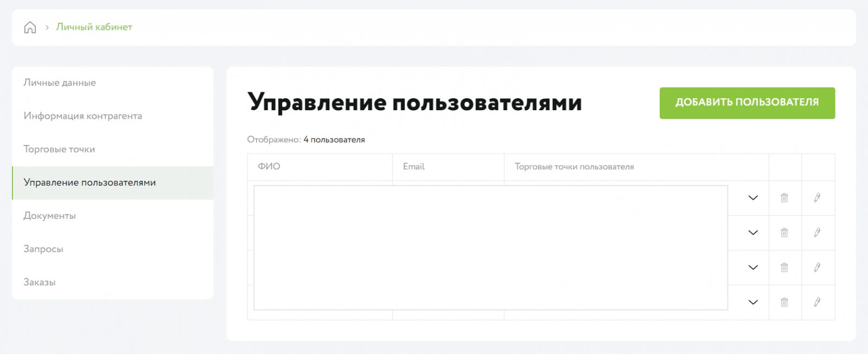Viewport: 868px width, 354px height.
Task: Edit the first user with pencil icon
Action: [817, 198]
